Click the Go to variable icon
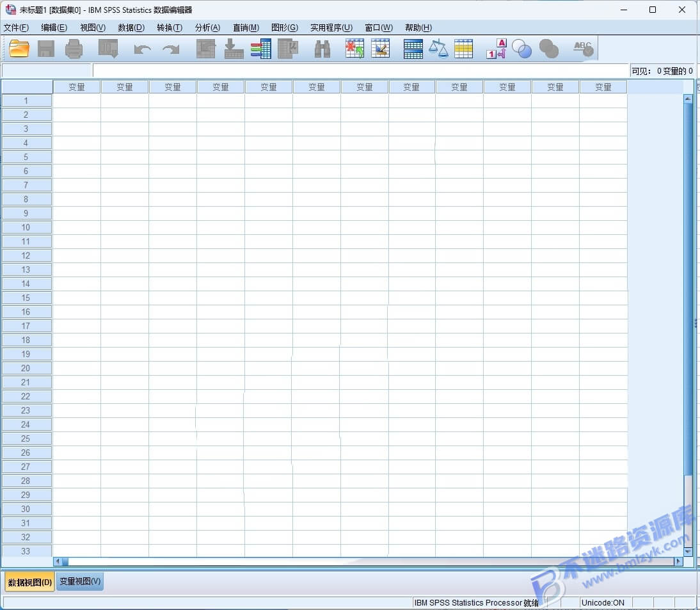The image size is (700, 610). (234, 49)
